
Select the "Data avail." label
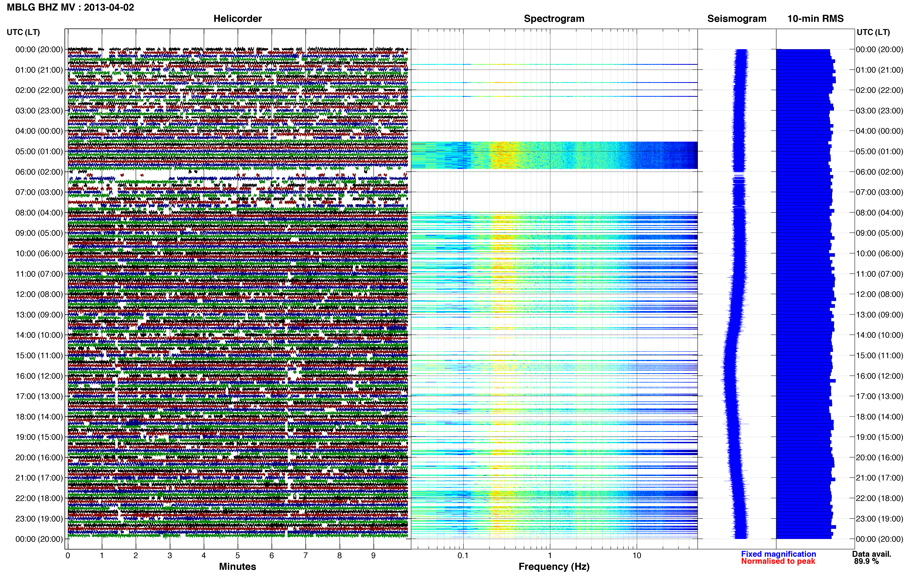tap(872, 554)
